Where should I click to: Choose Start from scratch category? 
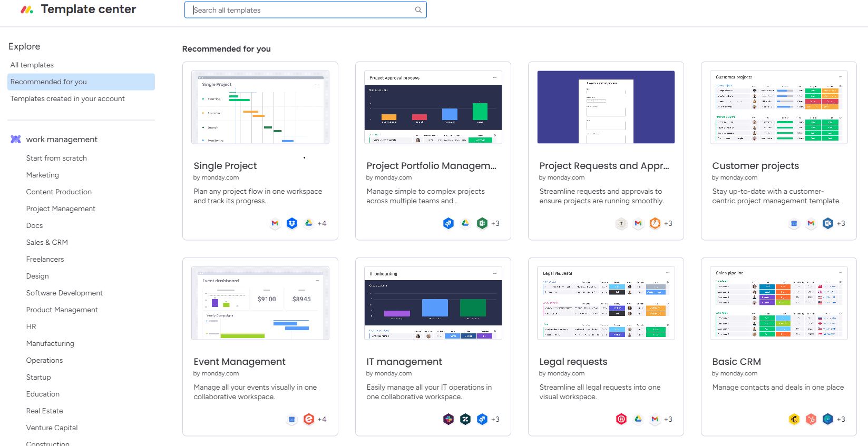point(56,158)
